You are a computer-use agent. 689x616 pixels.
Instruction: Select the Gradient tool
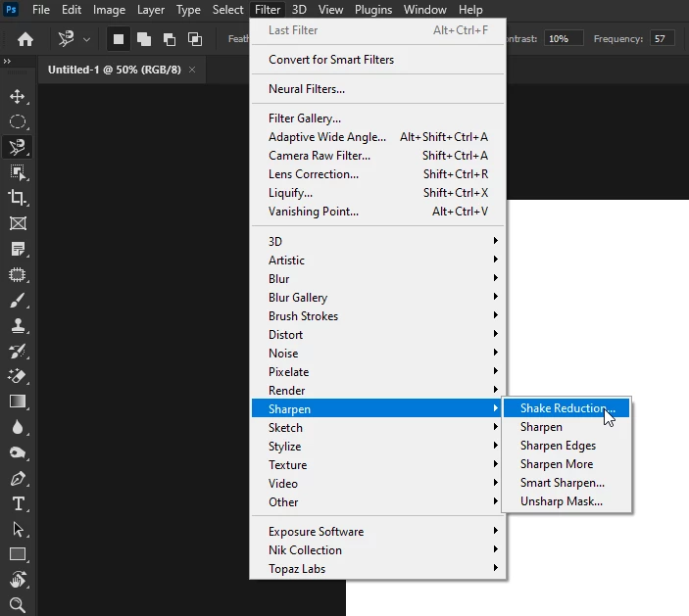(x=18, y=402)
